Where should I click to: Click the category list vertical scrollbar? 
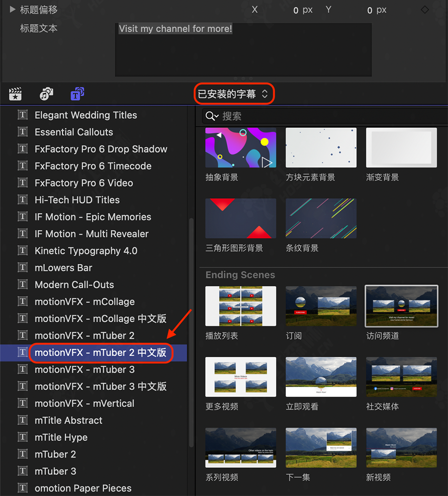tap(191, 333)
